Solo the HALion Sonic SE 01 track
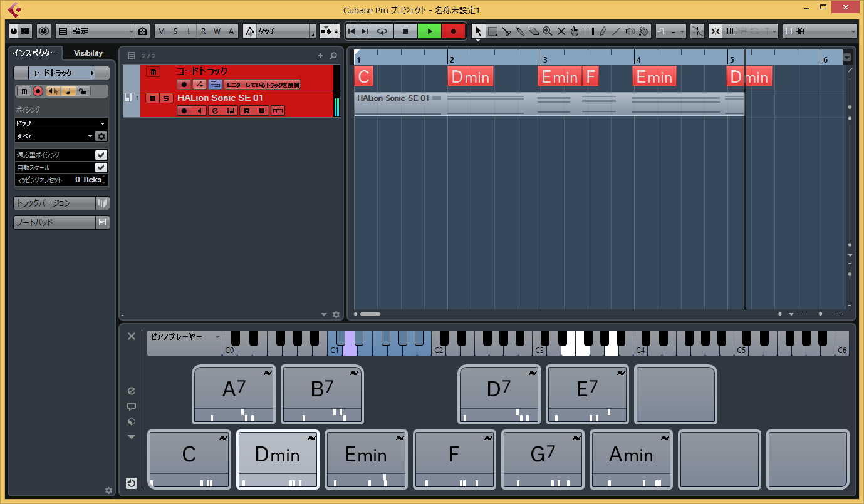 point(166,98)
